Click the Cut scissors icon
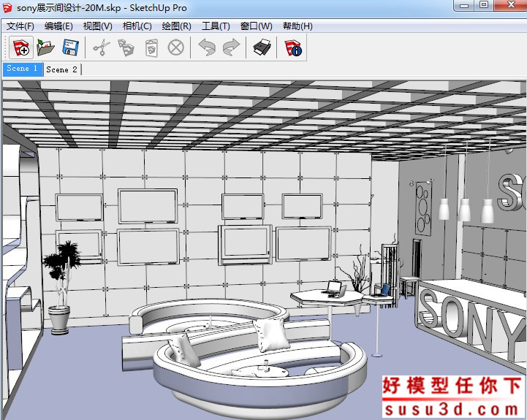Screen dimensions: 527x420 [x=101, y=47]
